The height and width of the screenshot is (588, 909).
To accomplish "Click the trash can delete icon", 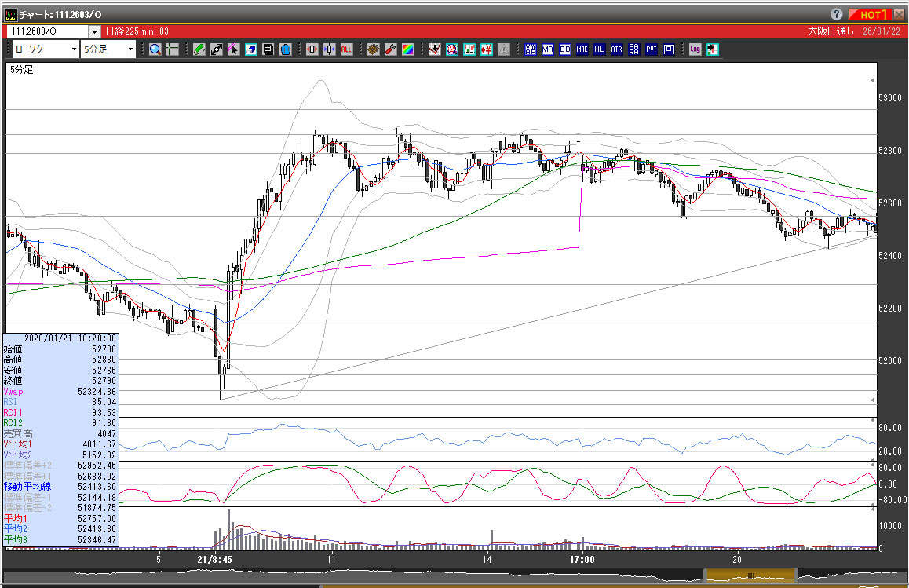I will coord(286,49).
